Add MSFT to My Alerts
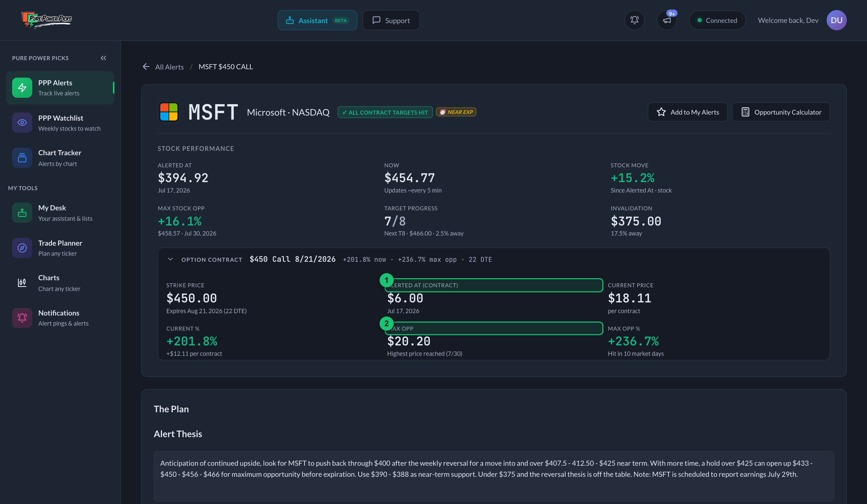 tap(688, 112)
